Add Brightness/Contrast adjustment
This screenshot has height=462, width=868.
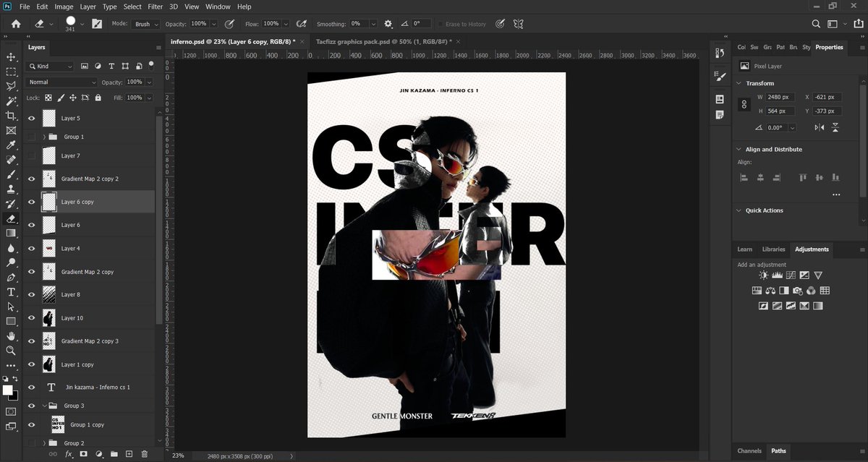click(764, 275)
